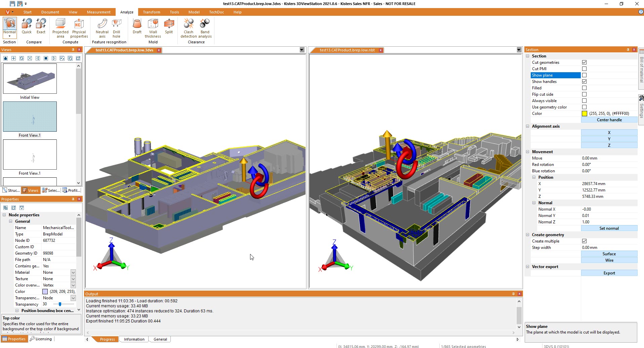Click first icon in Views toolbar
644x348 pixels.
click(5, 58)
